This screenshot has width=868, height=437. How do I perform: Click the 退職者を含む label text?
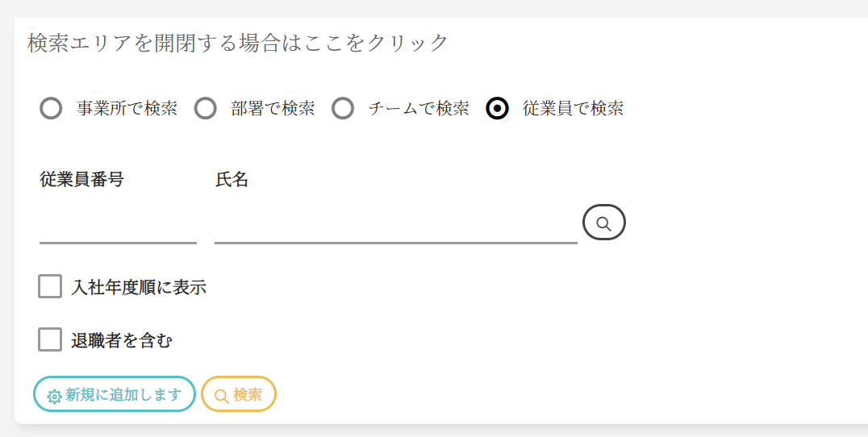[x=122, y=340]
